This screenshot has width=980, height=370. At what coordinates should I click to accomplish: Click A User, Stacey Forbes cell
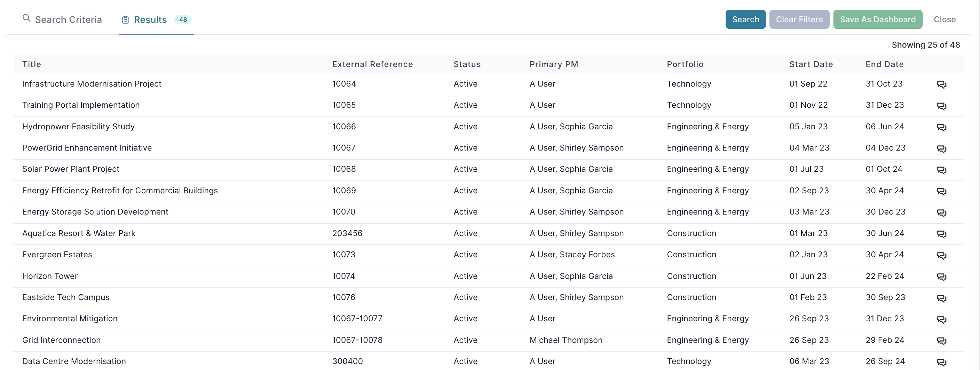[x=572, y=255]
